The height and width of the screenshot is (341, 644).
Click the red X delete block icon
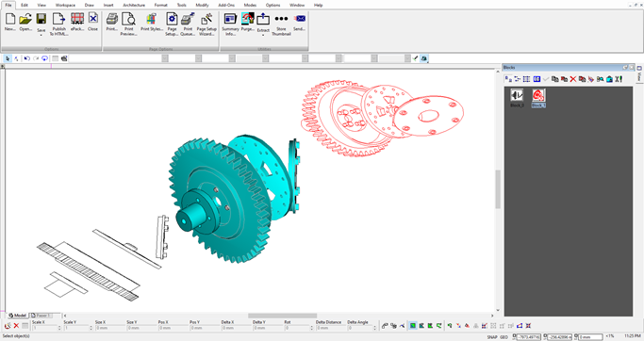click(573, 79)
